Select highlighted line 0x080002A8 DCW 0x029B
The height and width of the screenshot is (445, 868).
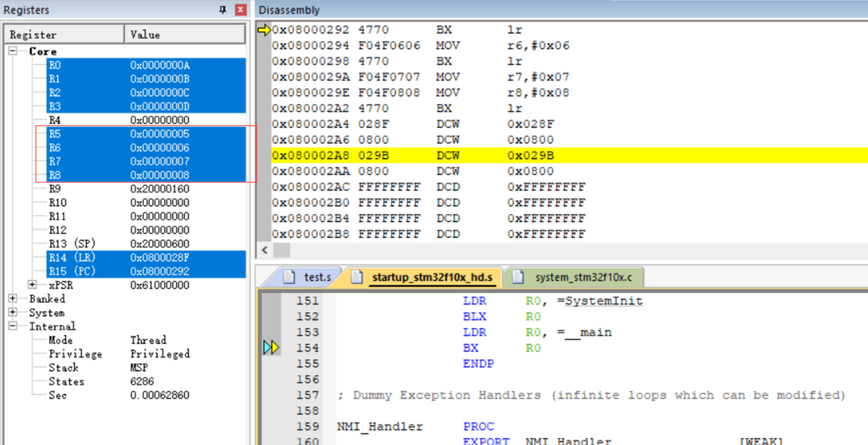click(569, 155)
